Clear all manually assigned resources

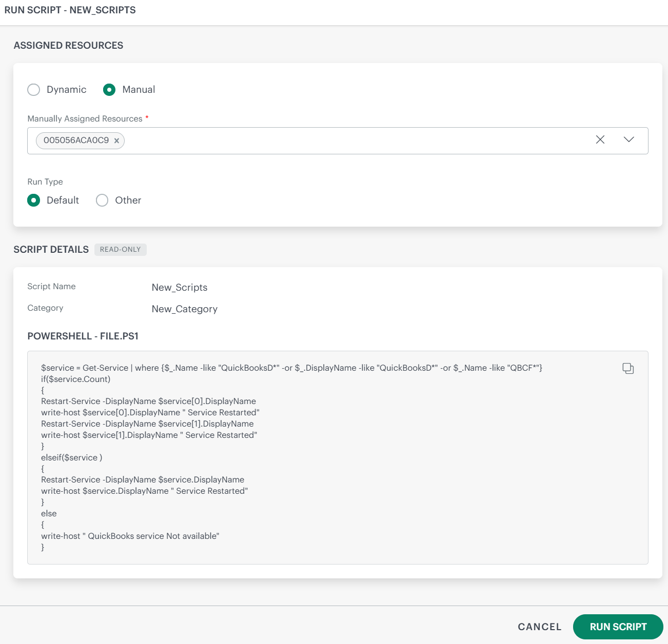point(600,139)
